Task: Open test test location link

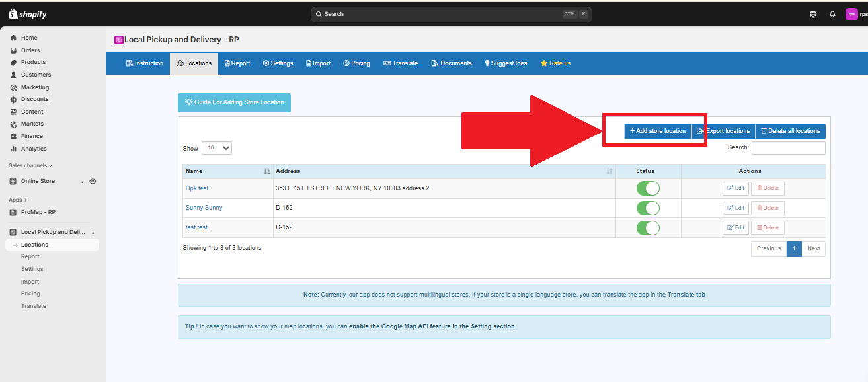Action: [x=196, y=227]
